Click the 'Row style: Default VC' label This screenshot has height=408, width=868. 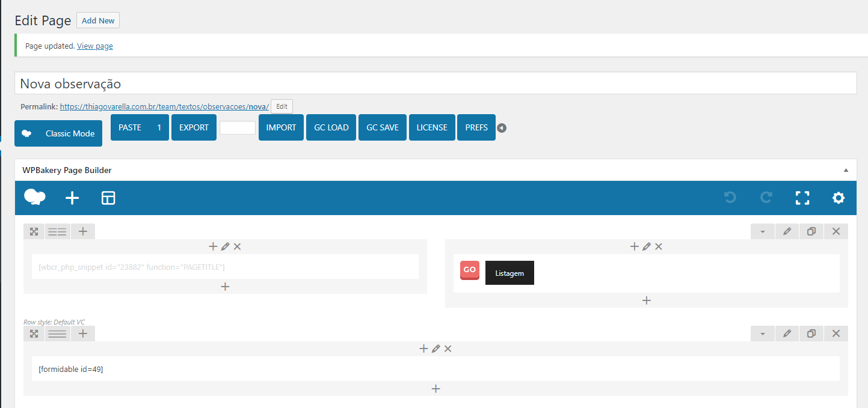54,322
